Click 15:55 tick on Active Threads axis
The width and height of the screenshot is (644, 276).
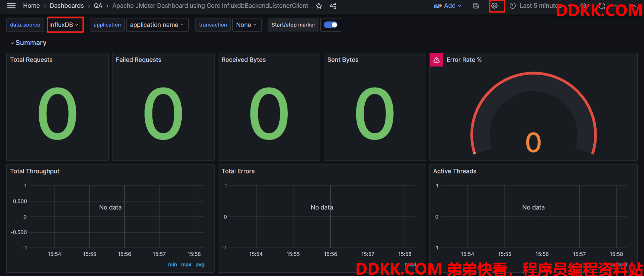tap(505, 254)
